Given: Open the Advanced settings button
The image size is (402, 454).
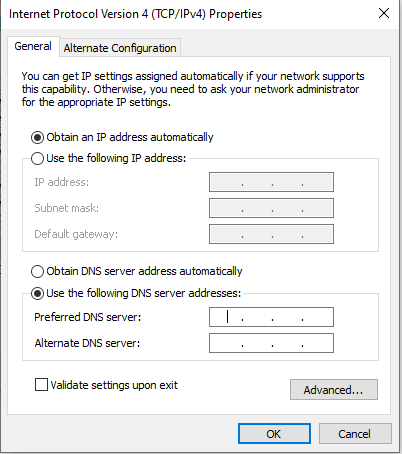Looking at the screenshot, I should coord(334,389).
